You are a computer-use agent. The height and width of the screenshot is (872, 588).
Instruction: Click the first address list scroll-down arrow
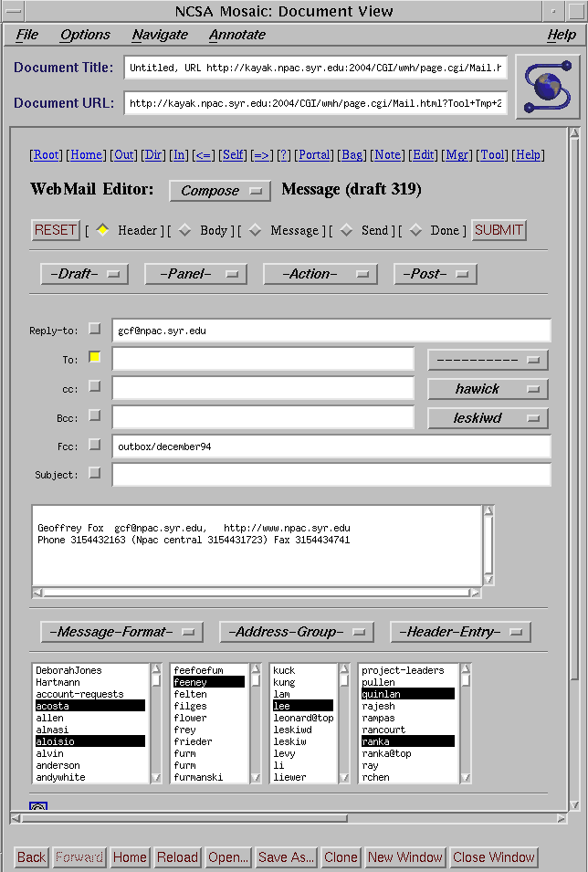click(156, 777)
